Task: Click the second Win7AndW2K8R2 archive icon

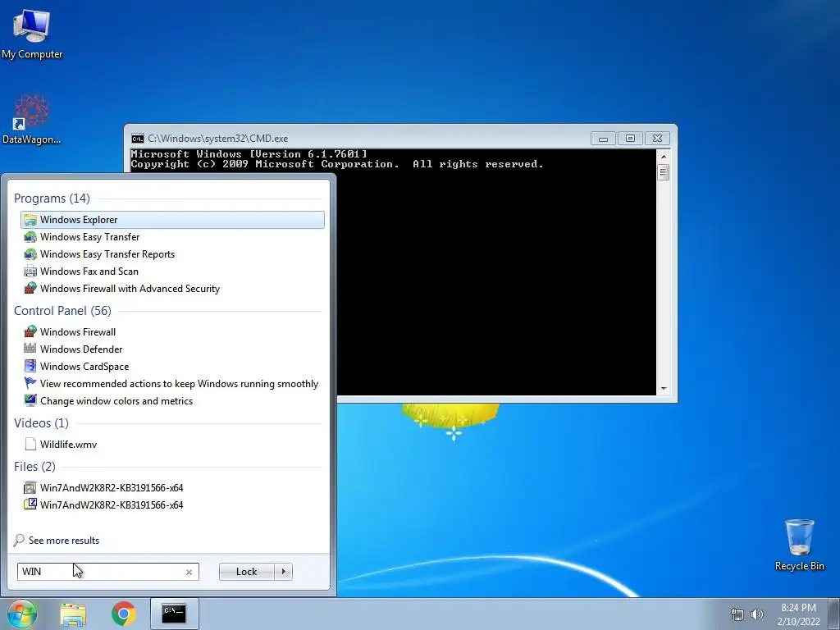Action: (30, 504)
